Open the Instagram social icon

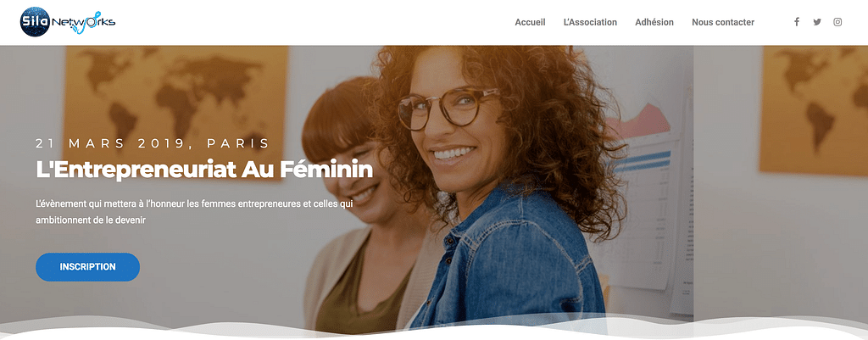point(838,22)
